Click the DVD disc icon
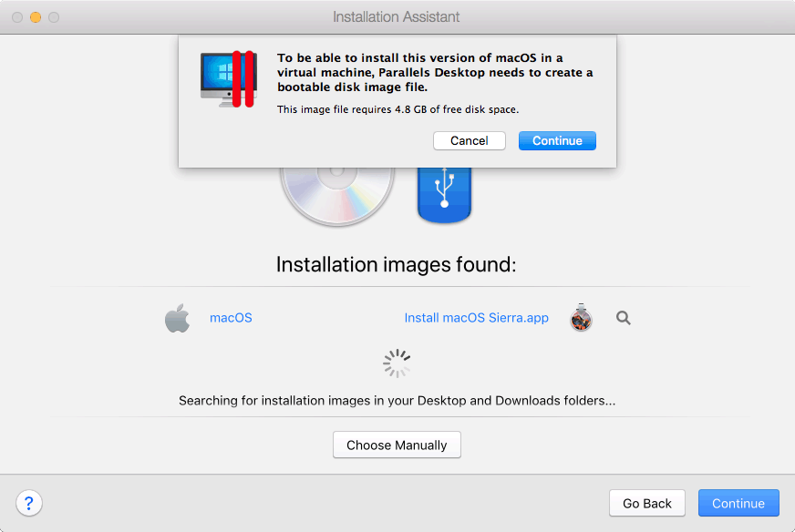The width and height of the screenshot is (795, 532). click(x=337, y=196)
